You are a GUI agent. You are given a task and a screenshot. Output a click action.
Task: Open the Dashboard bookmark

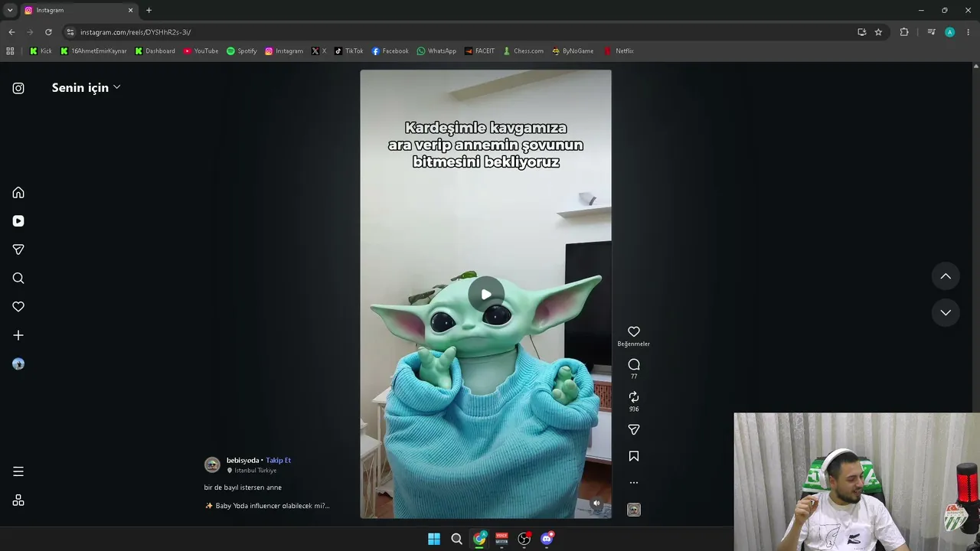(155, 51)
